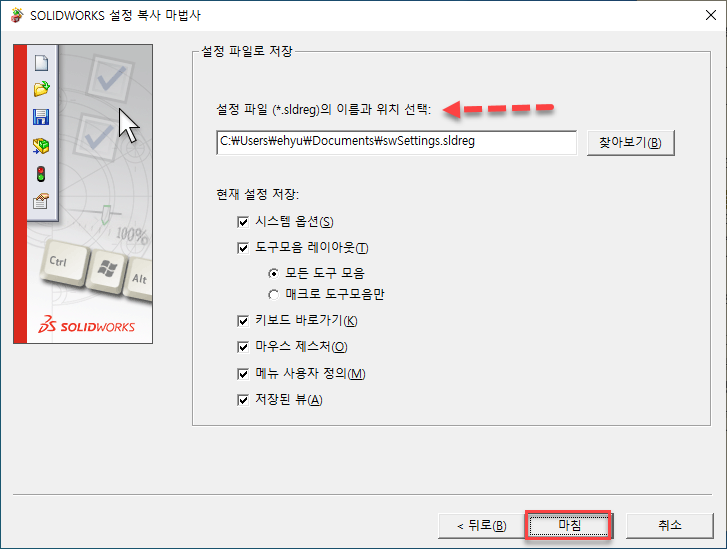Click the clipboard properties icon

[41, 201]
